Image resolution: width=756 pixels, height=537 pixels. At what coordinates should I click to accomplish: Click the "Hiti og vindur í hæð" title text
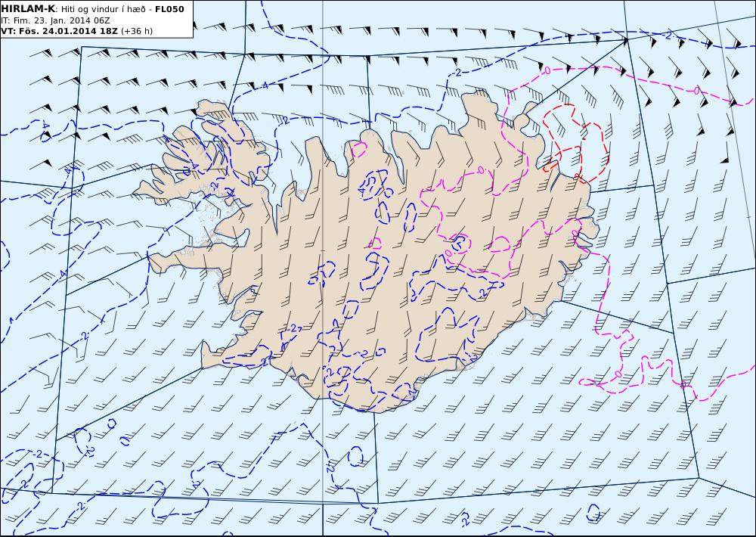tap(104, 9)
